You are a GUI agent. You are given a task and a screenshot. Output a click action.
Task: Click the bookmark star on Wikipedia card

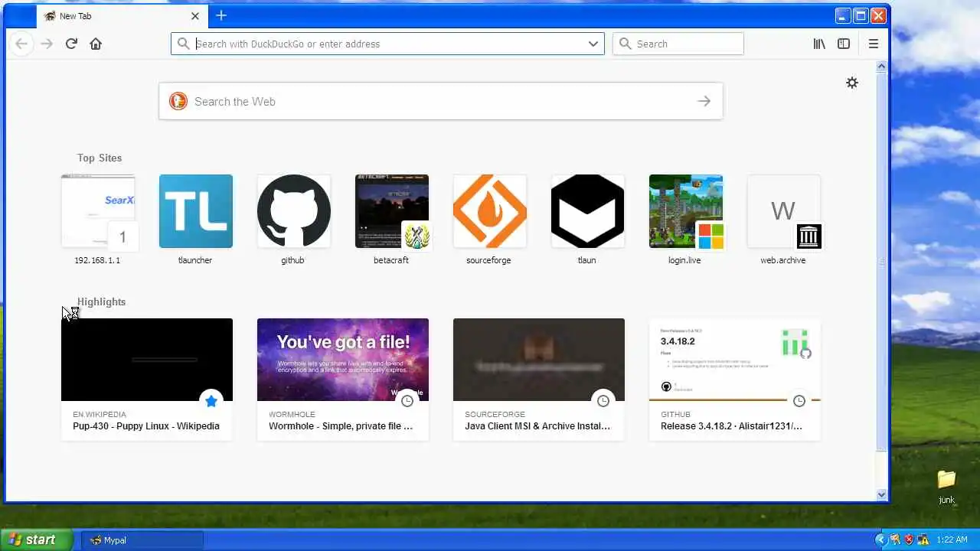[x=211, y=401]
